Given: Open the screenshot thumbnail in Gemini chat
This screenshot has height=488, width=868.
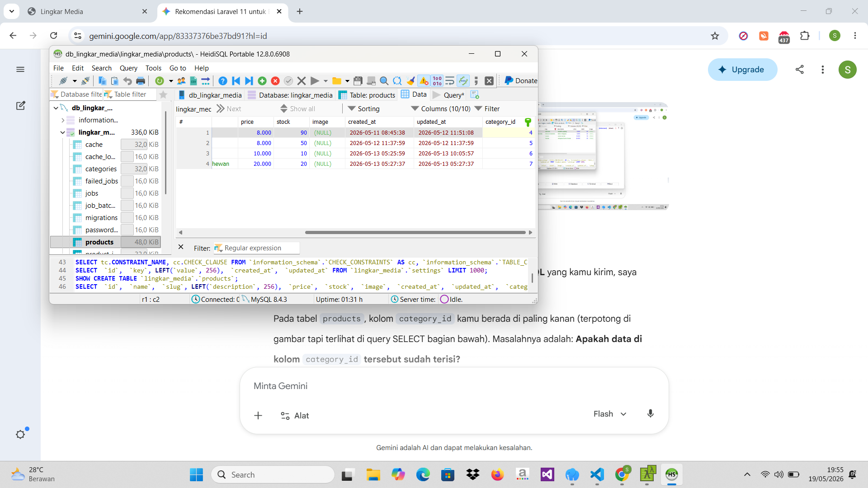Looking at the screenshot, I should point(603,157).
